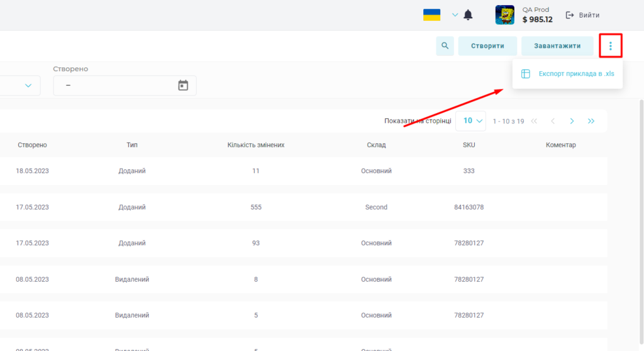
Task: Open rows per page dropdown showing 10
Action: coord(470,121)
